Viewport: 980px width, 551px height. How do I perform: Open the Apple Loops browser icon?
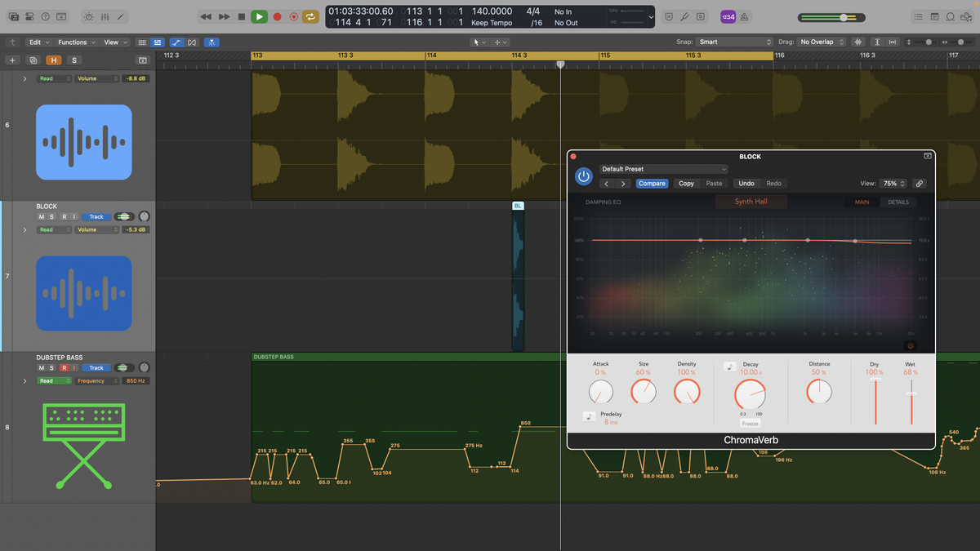click(950, 16)
